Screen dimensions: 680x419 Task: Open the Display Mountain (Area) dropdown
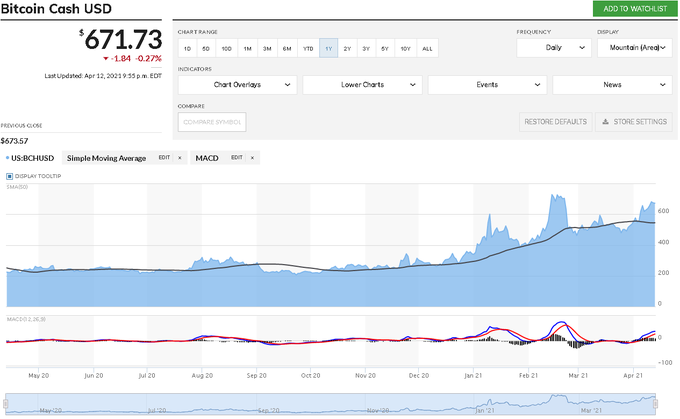point(635,48)
